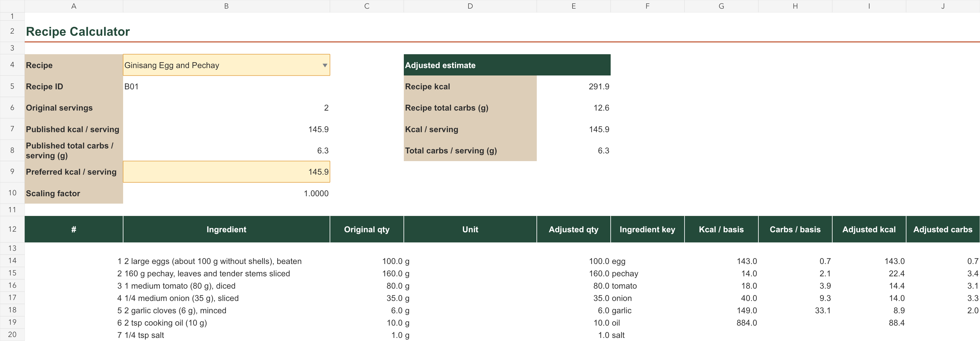The width and height of the screenshot is (980, 341).
Task: Select column D header
Action: click(x=470, y=6)
